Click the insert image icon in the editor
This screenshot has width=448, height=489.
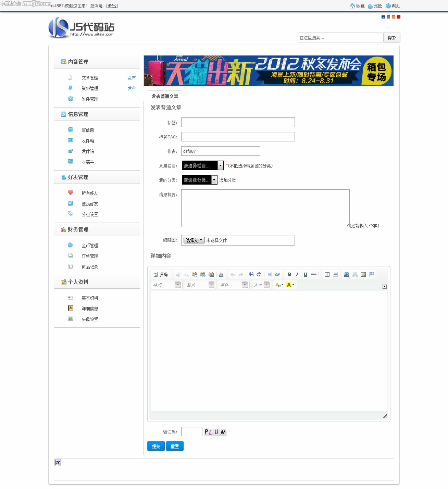[x=363, y=274]
